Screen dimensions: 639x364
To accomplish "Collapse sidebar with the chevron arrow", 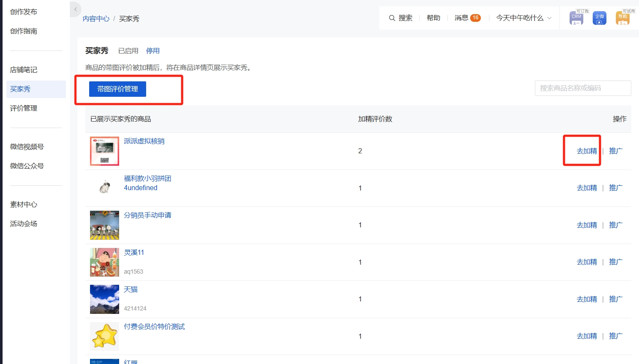I will pos(75,9).
